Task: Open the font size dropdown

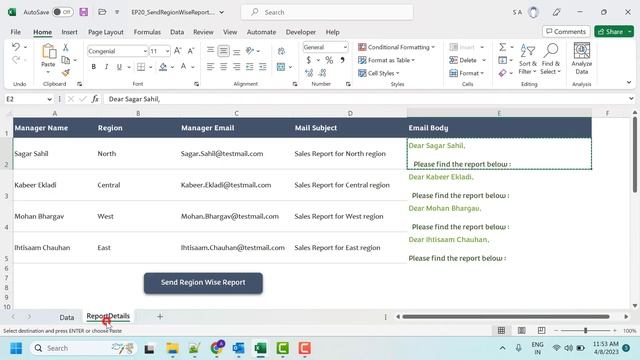Action: tap(167, 51)
